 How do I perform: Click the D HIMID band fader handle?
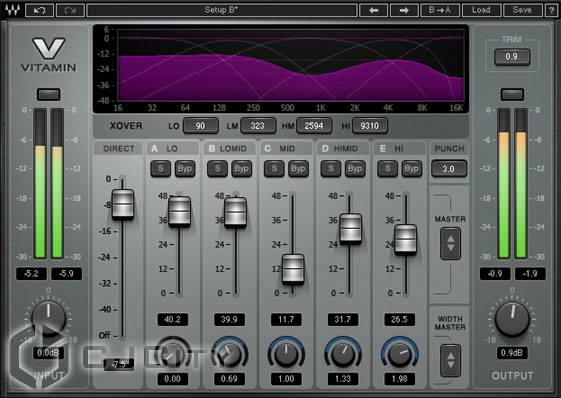coord(351,229)
